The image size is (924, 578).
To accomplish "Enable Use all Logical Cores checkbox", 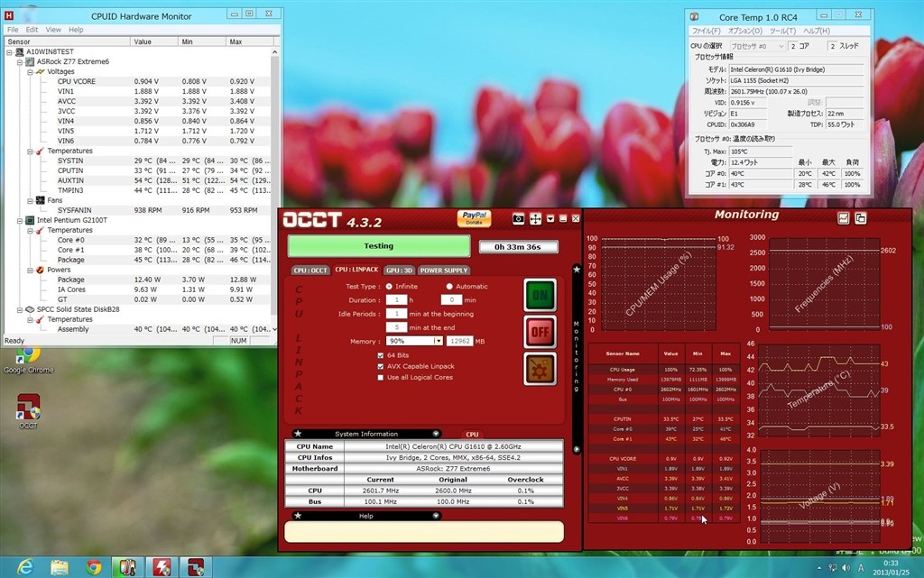I will 381,377.
